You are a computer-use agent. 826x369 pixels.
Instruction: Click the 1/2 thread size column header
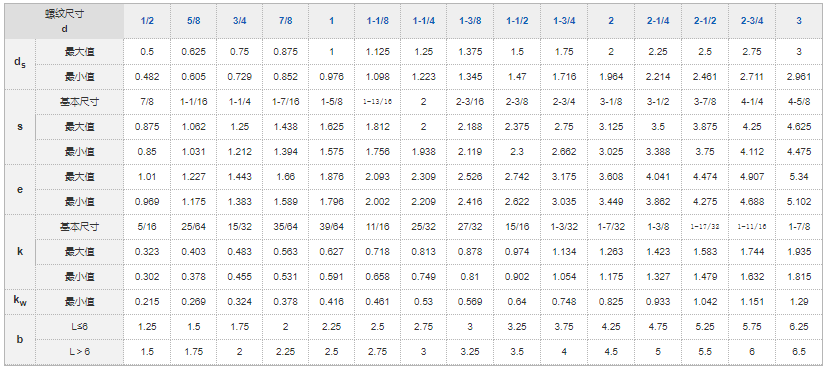click(148, 21)
